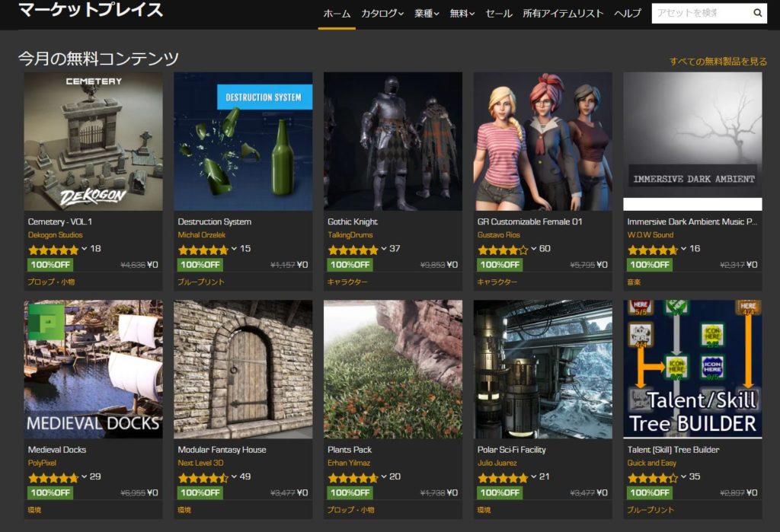Open the Immersive Dark Ambient thumbnail
This screenshot has width=780, height=532.
tap(692, 142)
